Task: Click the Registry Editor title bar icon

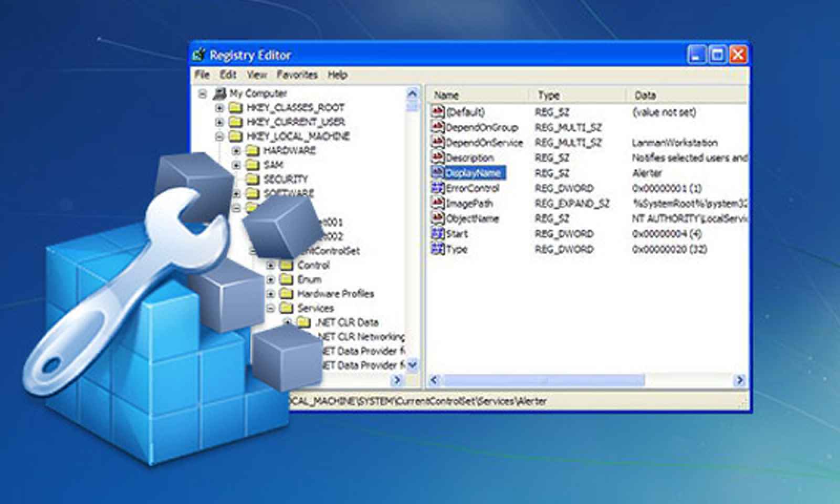Action: [x=199, y=55]
